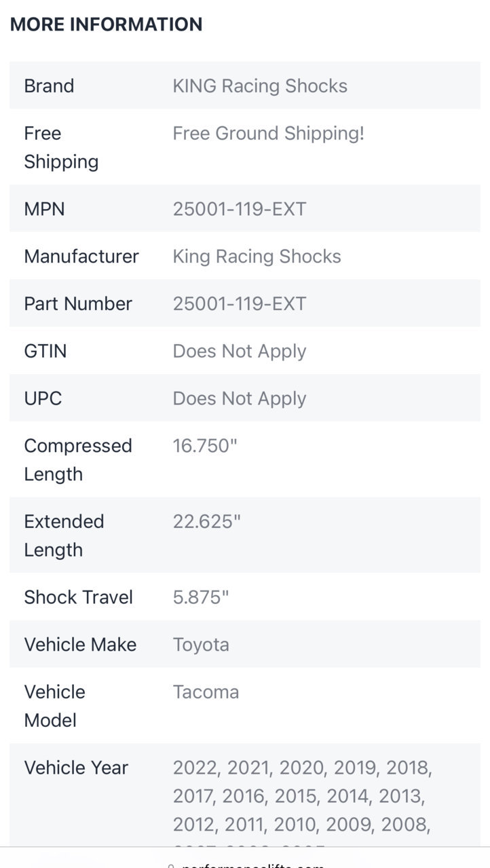Select the Part Number value 25001-119-EXT
The width and height of the screenshot is (490, 868).
[240, 304]
